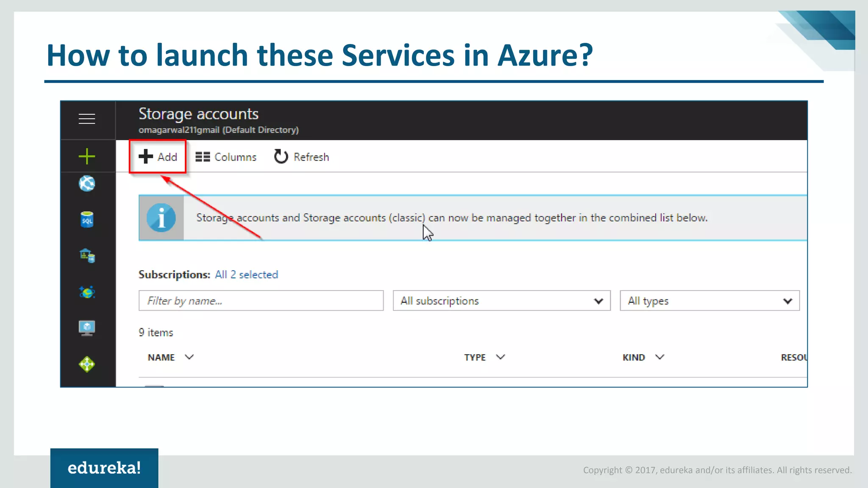Viewport: 868px width, 488px height.
Task: Click the storage accounts information banner message
Action: (452, 218)
